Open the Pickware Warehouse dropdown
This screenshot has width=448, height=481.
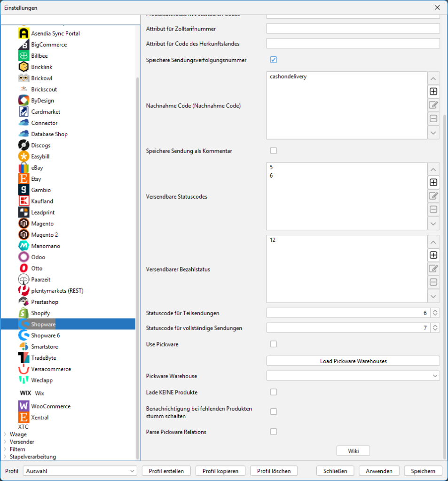[x=353, y=376]
